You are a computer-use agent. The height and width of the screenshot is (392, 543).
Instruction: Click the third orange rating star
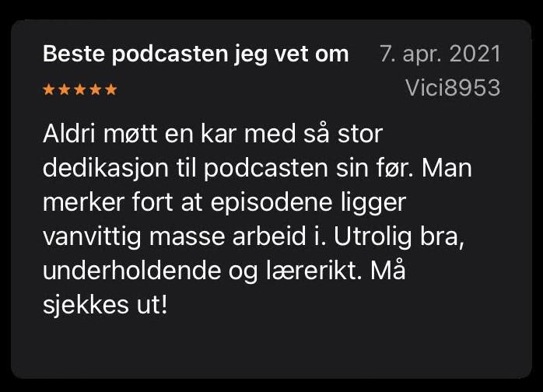tap(80, 89)
